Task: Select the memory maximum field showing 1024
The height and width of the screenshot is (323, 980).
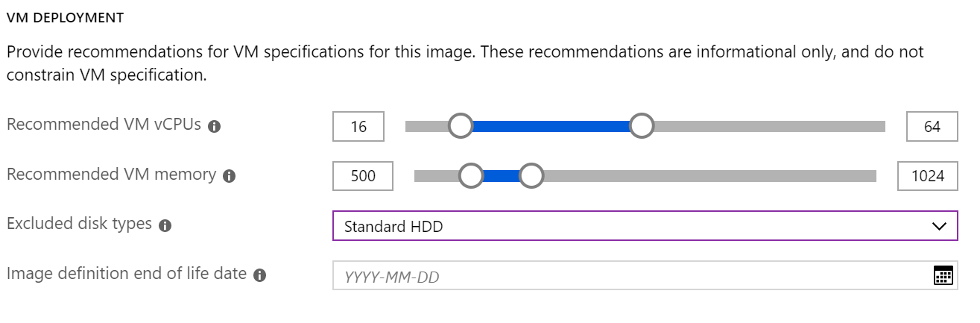Action: tap(928, 176)
